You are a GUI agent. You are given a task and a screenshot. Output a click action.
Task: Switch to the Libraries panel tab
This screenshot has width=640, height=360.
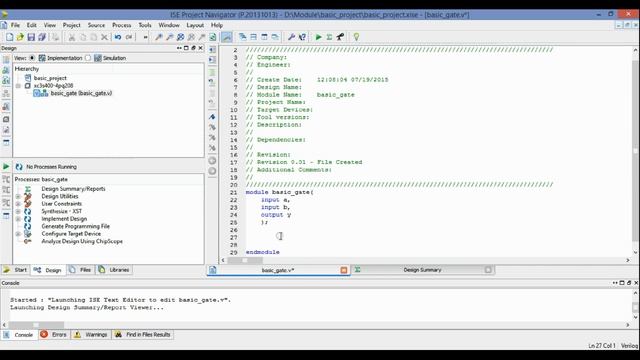click(114, 270)
